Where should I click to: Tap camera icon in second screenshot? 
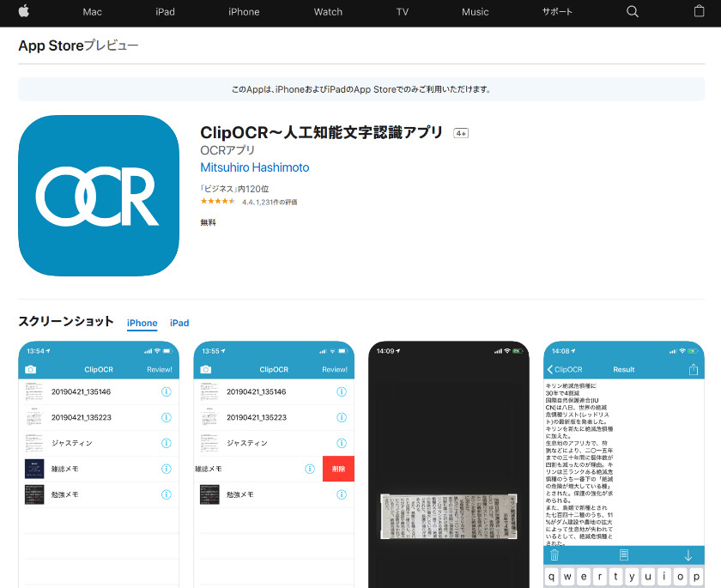[x=205, y=369]
